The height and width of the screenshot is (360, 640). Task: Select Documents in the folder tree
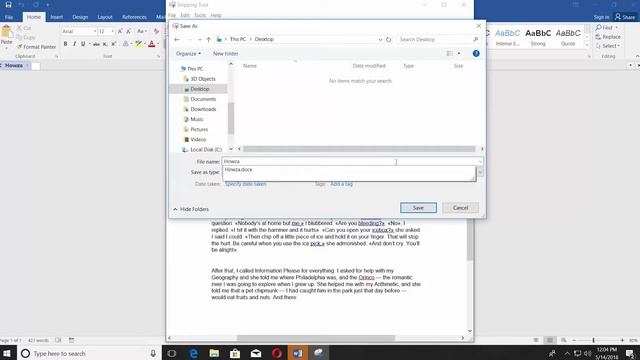tap(203, 99)
